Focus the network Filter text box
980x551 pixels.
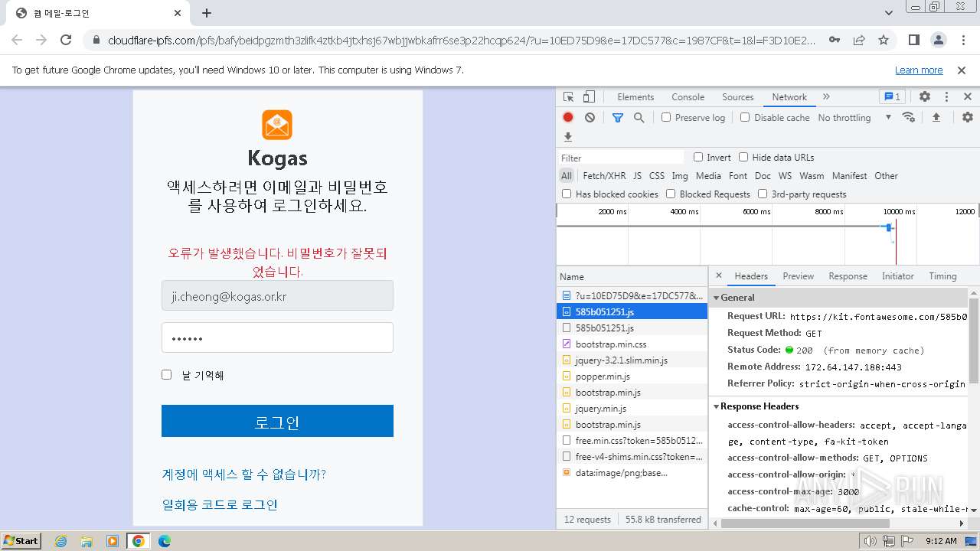(x=622, y=157)
